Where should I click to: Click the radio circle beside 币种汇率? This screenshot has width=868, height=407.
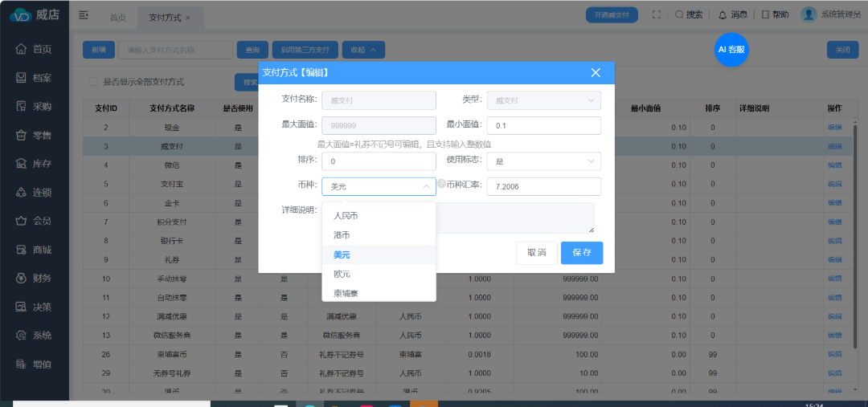click(441, 184)
